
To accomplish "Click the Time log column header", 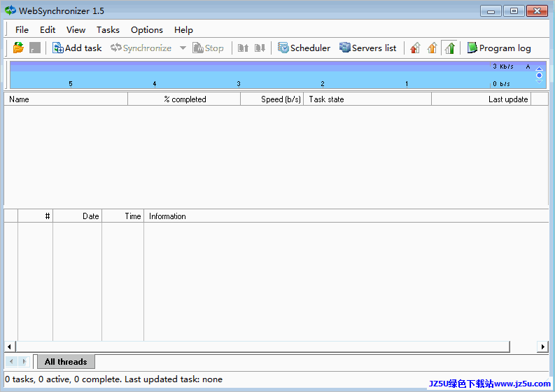I will pos(122,216).
